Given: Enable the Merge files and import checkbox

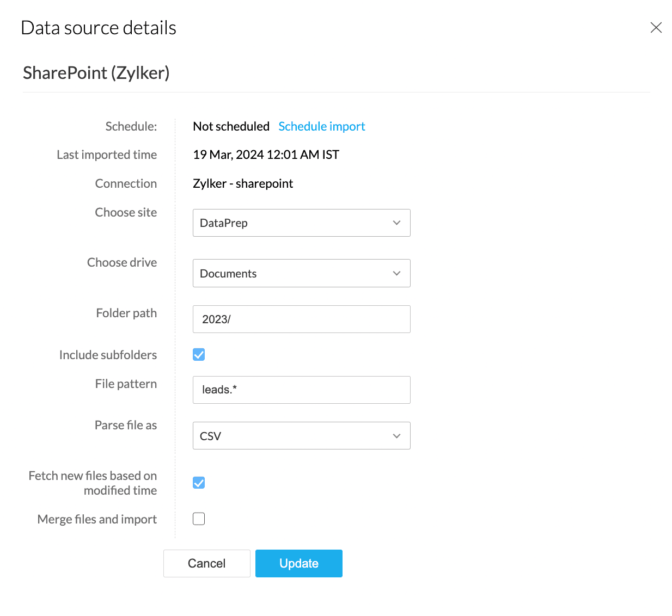Looking at the screenshot, I should coord(199,519).
